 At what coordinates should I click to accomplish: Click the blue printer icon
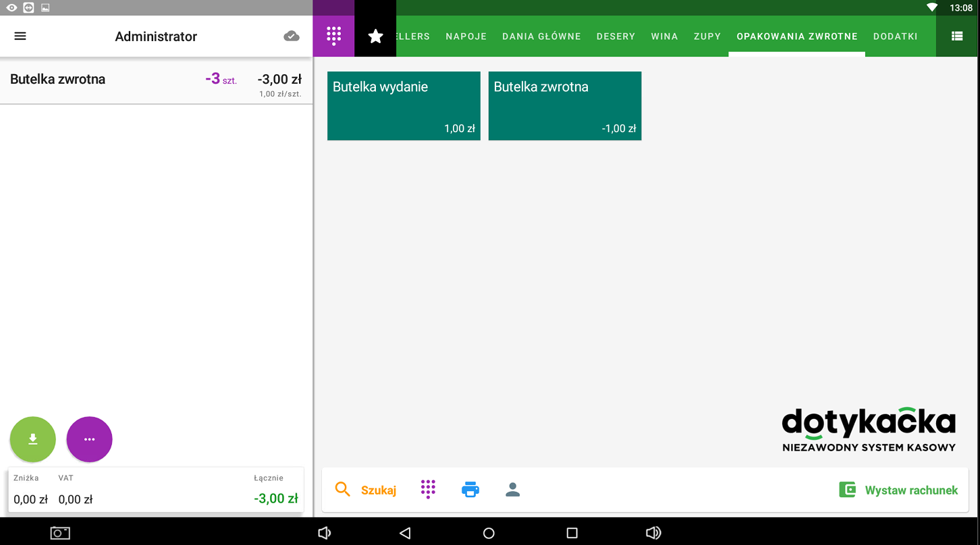click(470, 490)
